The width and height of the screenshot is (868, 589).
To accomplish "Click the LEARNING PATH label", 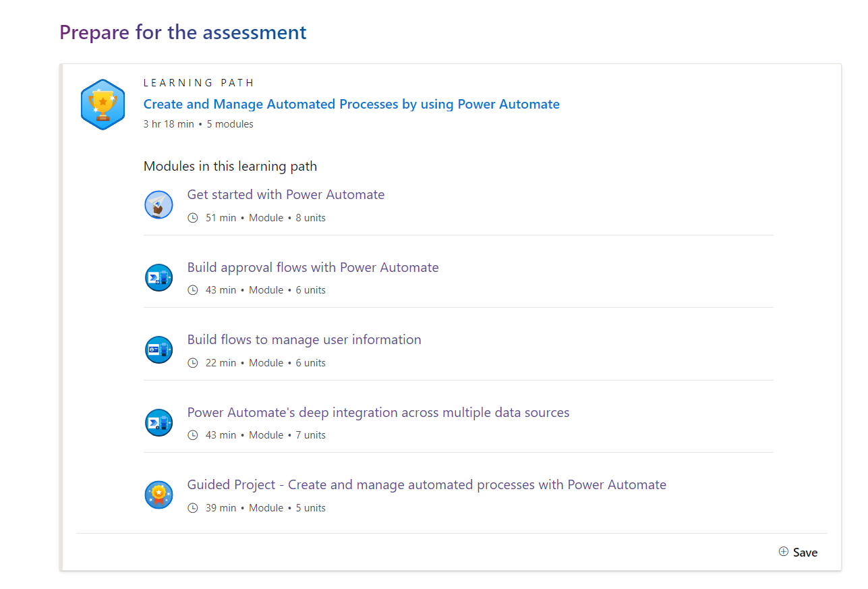I will (x=199, y=83).
